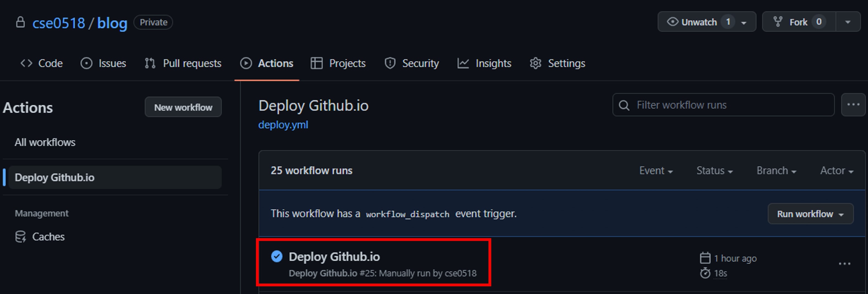Select Deploy Github.io workflow in sidebar
Screen dimensions: 868x294
click(x=115, y=177)
